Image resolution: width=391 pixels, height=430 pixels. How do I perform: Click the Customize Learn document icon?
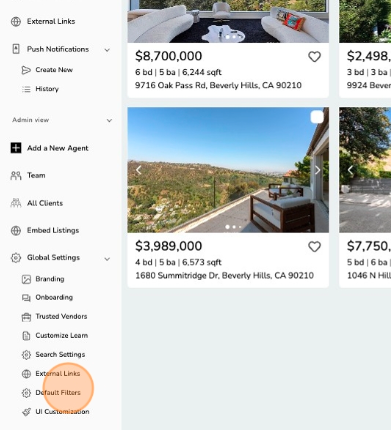coord(26,336)
